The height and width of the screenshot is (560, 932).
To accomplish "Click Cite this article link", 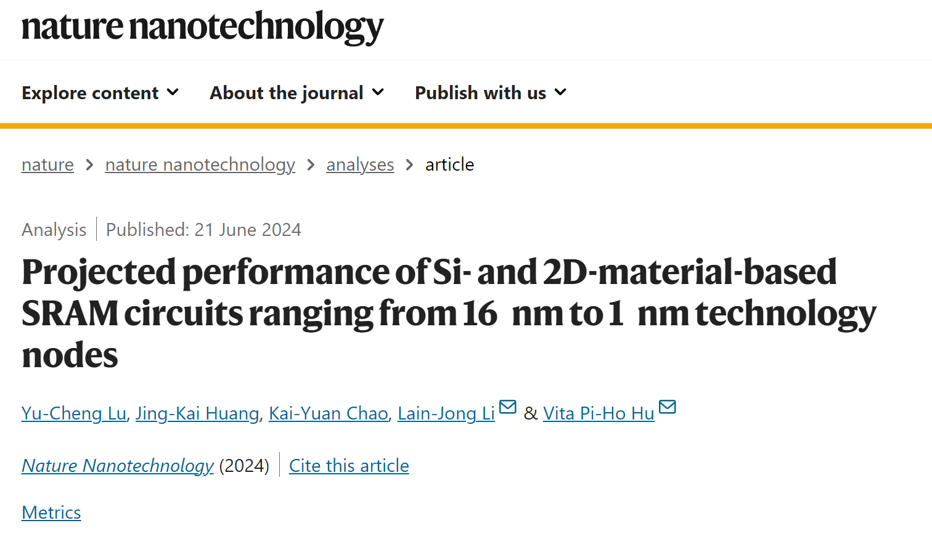I will [x=349, y=466].
